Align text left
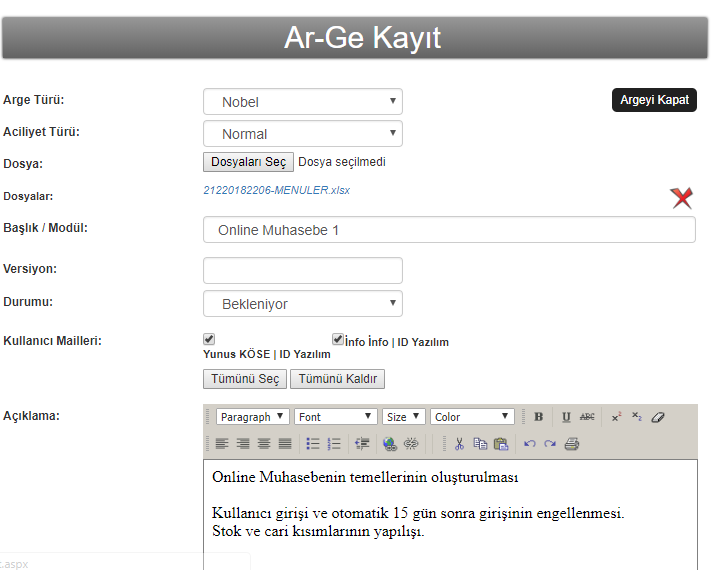720x570 pixels. coord(222,444)
